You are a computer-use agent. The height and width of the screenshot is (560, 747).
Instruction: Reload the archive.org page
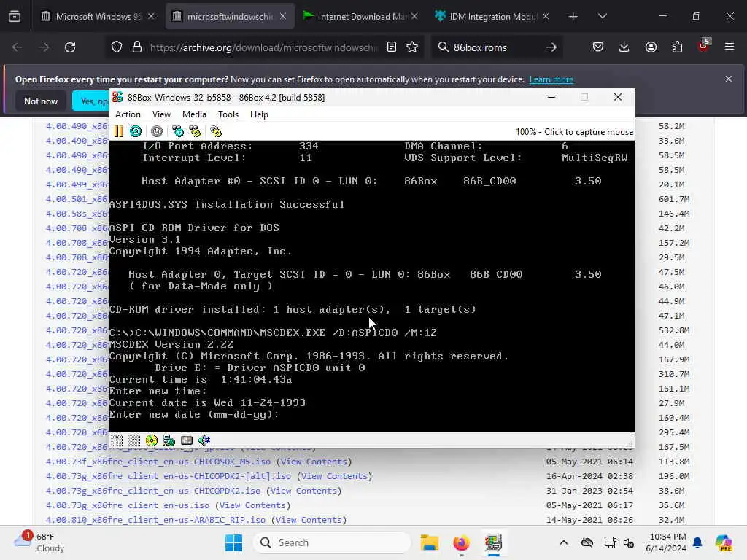point(70,47)
